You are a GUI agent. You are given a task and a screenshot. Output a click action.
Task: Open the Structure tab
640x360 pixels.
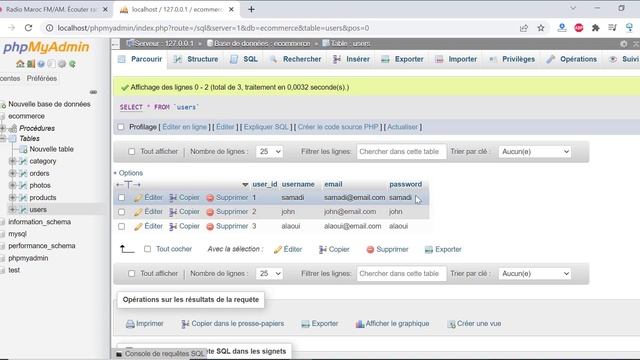(196, 59)
